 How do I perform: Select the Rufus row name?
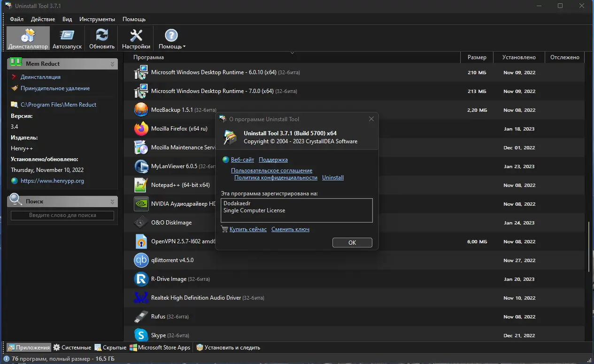pyautogui.click(x=158, y=317)
